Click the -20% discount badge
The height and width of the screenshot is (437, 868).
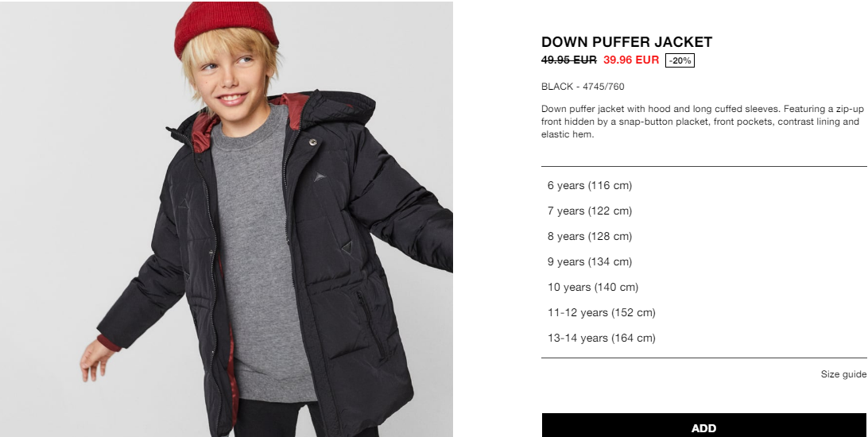click(680, 60)
